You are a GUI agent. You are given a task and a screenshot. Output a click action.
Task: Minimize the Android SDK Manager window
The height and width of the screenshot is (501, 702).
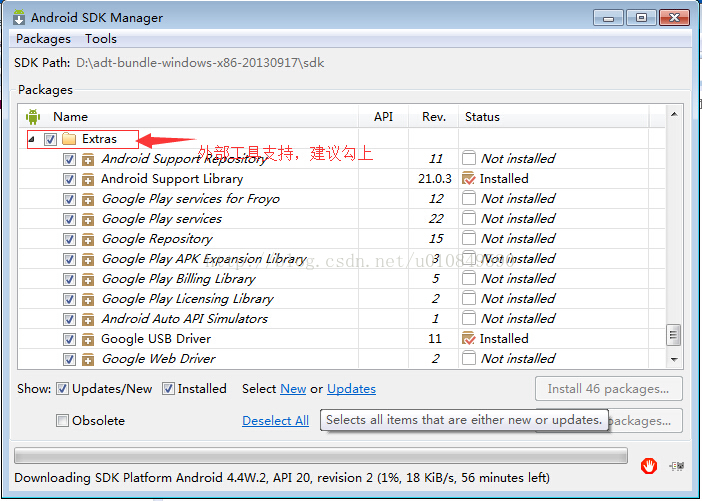(608, 18)
